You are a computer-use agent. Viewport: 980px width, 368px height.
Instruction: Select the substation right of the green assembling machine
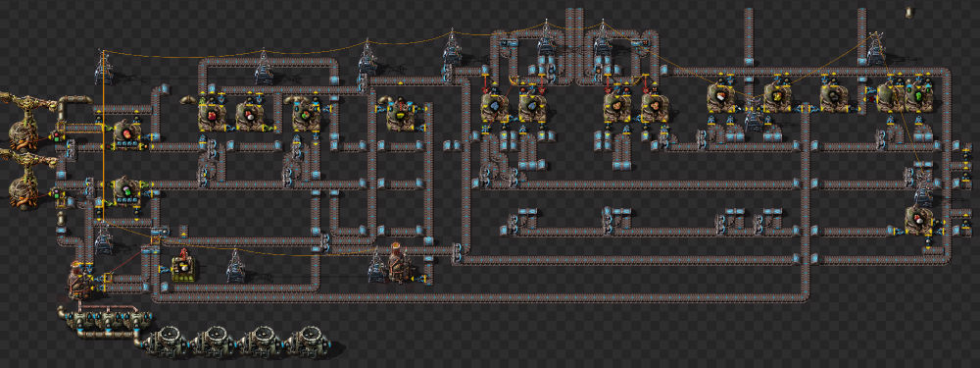click(x=235, y=267)
